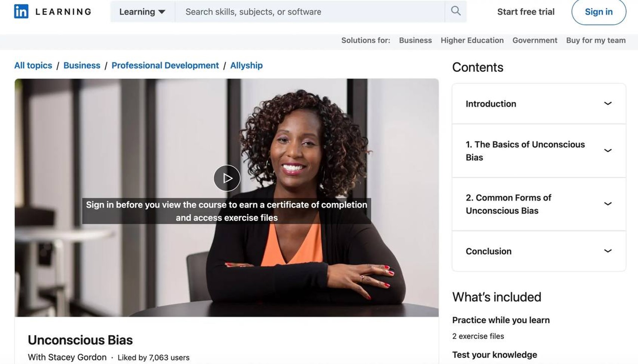This screenshot has height=364, width=638.
Task: Click '2. Common Forms of Unconscious Bias' title
Action: click(508, 204)
